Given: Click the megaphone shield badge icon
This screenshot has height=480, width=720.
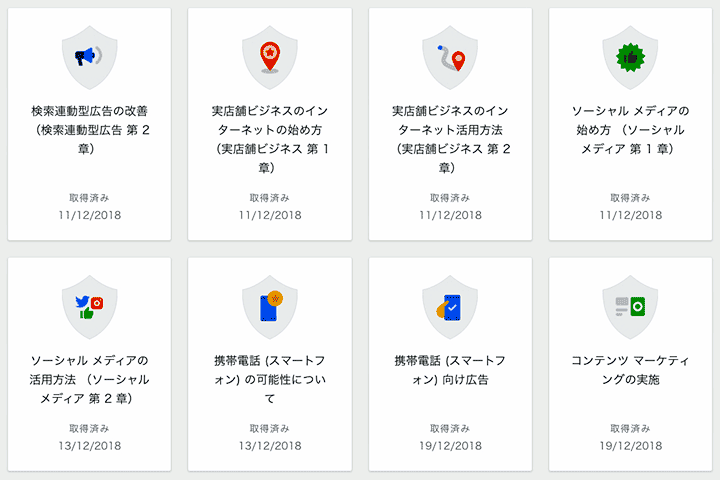Looking at the screenshot, I should (90, 57).
